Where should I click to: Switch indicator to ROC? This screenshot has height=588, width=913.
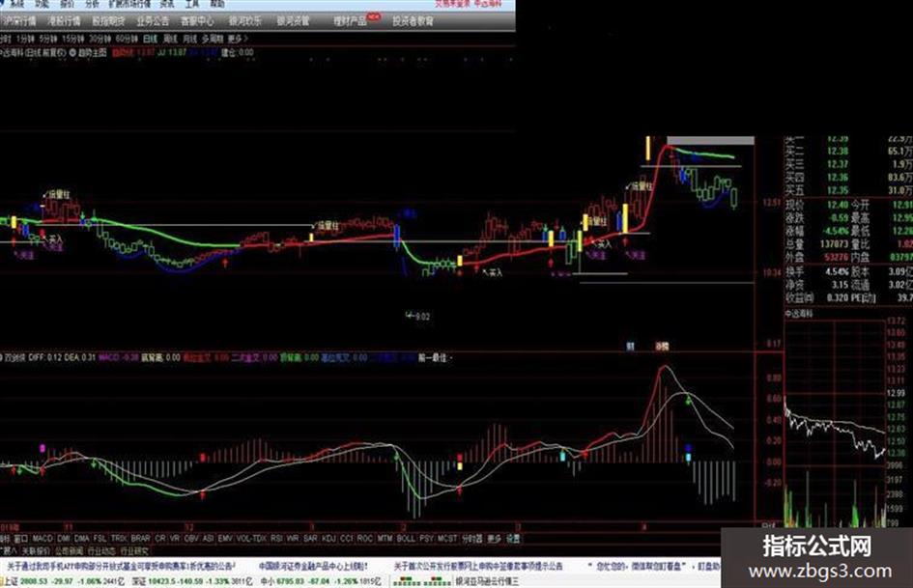pyautogui.click(x=364, y=539)
